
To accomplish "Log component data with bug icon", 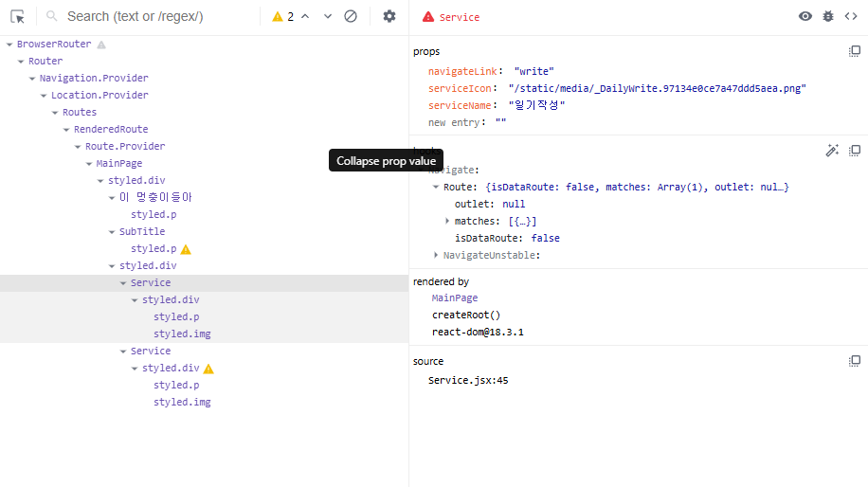I will point(828,17).
